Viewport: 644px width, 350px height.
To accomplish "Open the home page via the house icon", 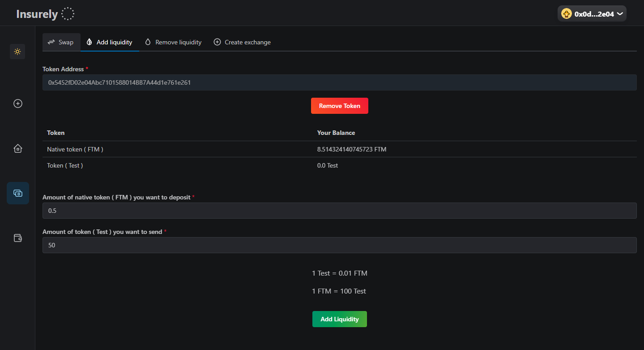I will (x=17, y=148).
